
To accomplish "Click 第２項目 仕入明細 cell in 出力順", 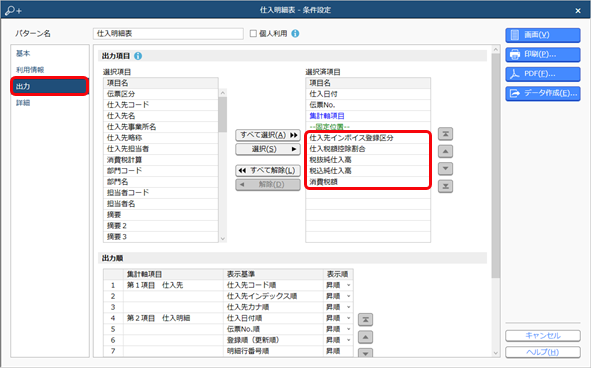I will click(173, 318).
